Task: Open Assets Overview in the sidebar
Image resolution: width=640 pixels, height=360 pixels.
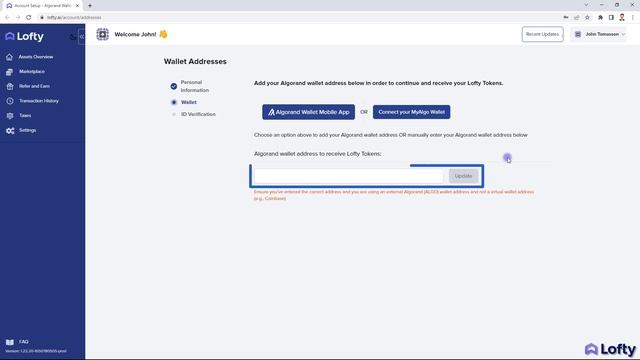Action: (36, 57)
